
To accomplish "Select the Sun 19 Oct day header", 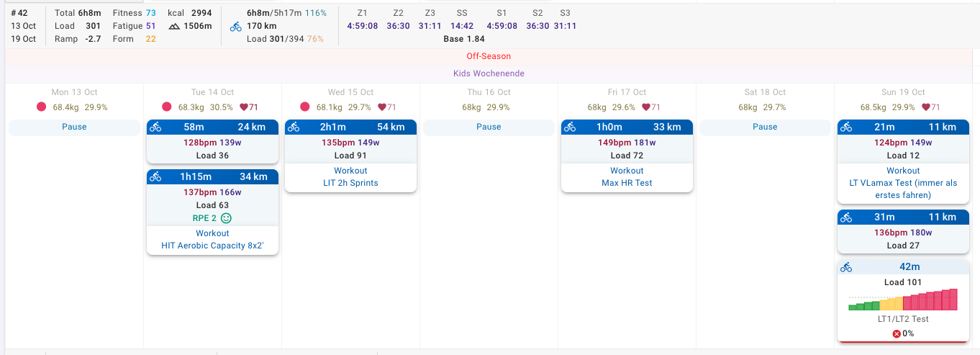I will pyautogui.click(x=903, y=92).
